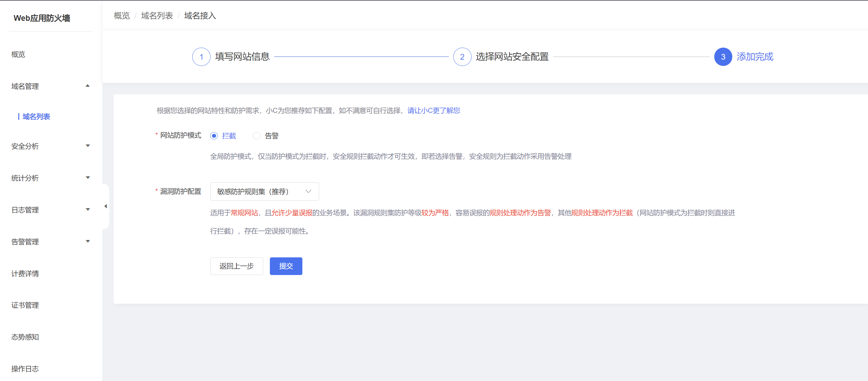Screen dimensions: 868x381
Task: Collapse the 域名管理 menu arrow
Action: (x=88, y=86)
